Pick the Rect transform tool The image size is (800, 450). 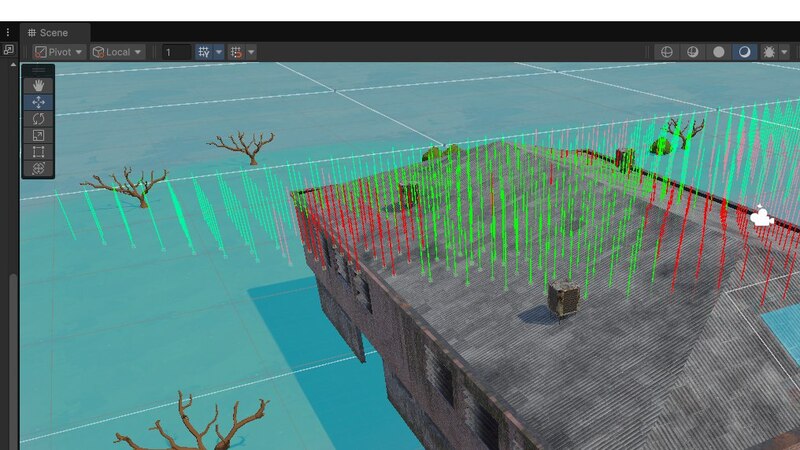click(x=39, y=152)
